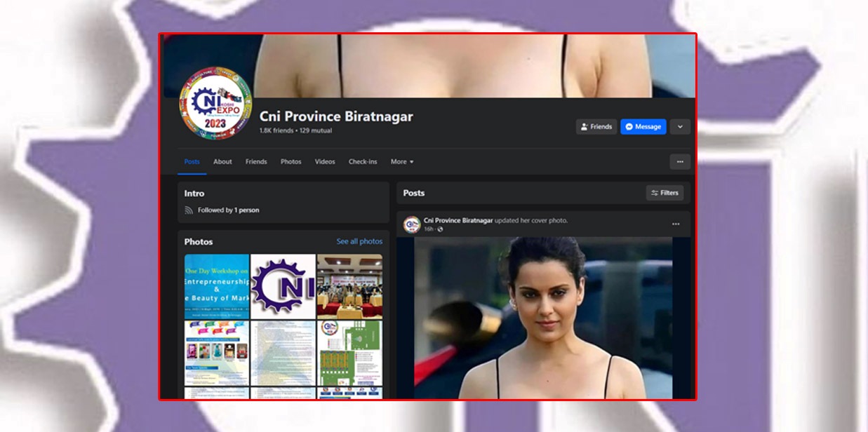The width and height of the screenshot is (868, 432).
Task: Open the three-dot menu beside profile tabs
Action: tap(679, 162)
